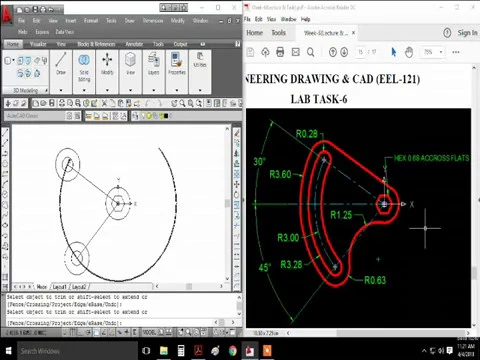480x360 pixels.
Task: Switch to the Annotate ribbon tab
Action: coord(134,44)
